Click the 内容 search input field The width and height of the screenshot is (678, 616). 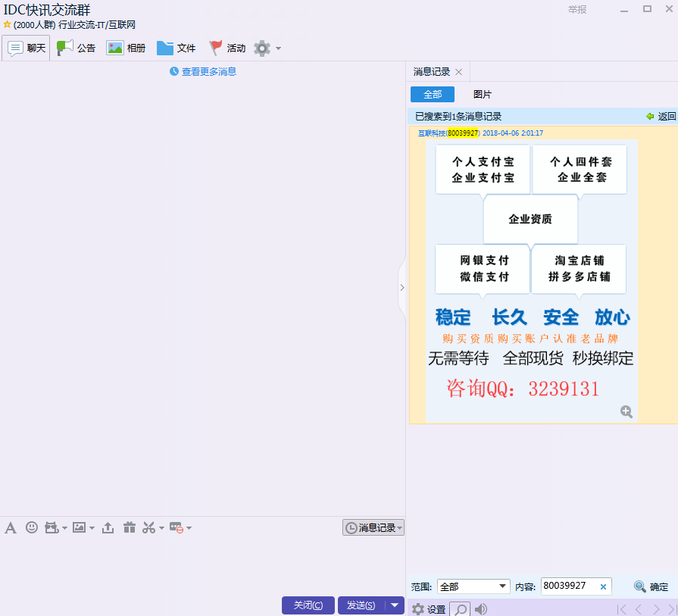pyautogui.click(x=568, y=586)
